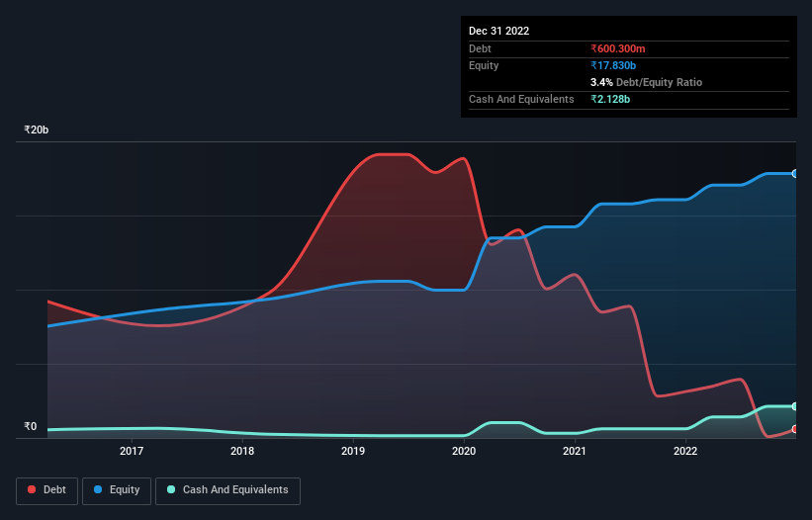Click the ₹2.128b cash value
812x520 pixels.
pyautogui.click(x=610, y=99)
